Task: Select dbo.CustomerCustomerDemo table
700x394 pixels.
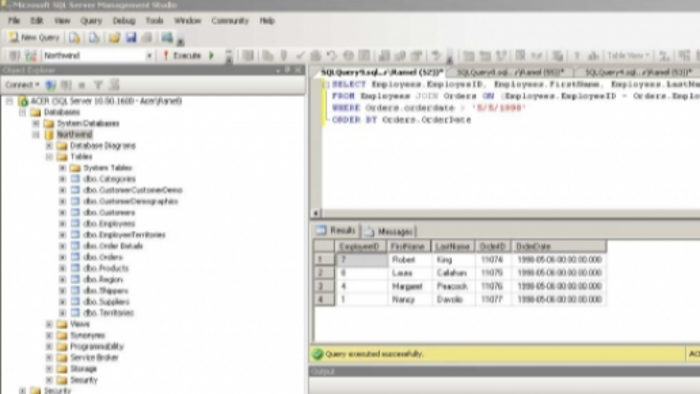Action: (x=133, y=190)
